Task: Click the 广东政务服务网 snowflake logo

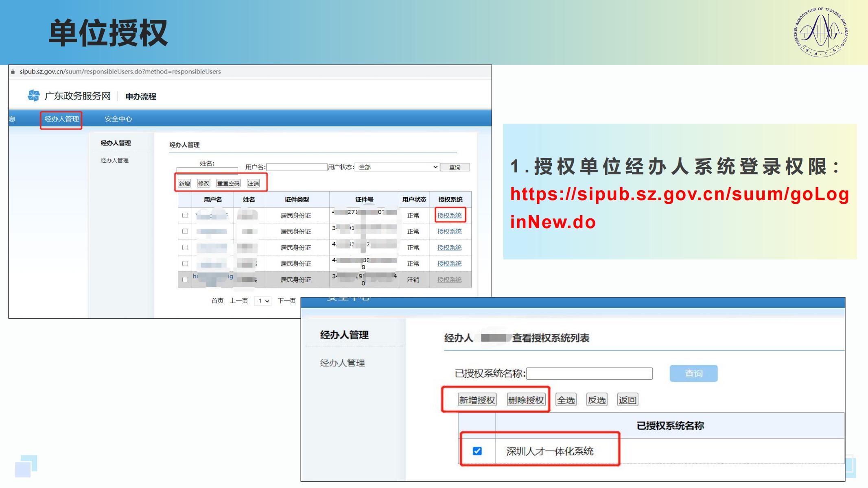Action: [33, 96]
